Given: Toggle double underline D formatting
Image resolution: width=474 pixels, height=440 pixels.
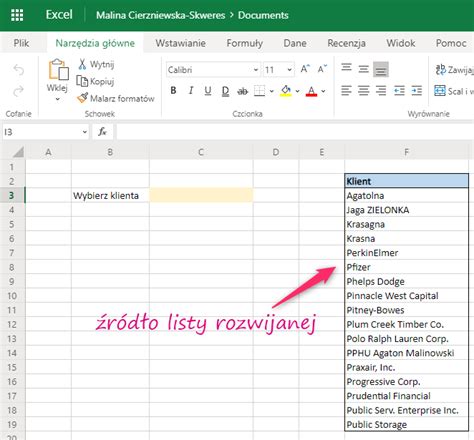Looking at the screenshot, I should 225,91.
